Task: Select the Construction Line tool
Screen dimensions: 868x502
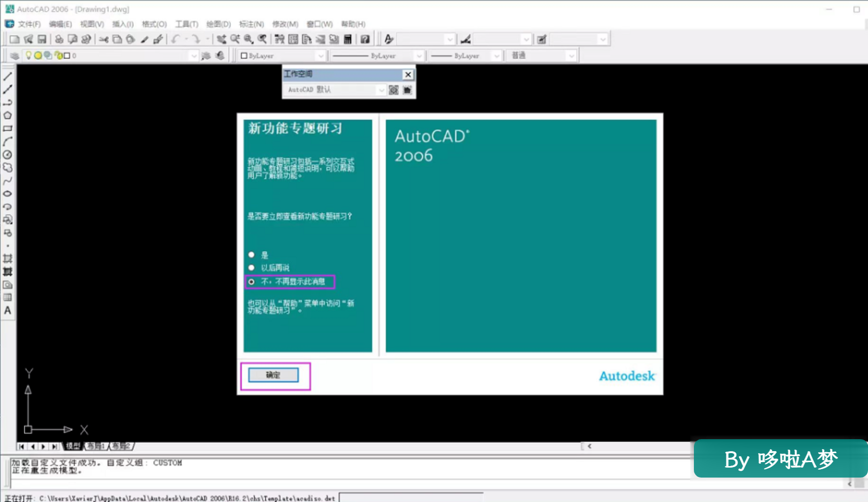Action: click(x=7, y=90)
